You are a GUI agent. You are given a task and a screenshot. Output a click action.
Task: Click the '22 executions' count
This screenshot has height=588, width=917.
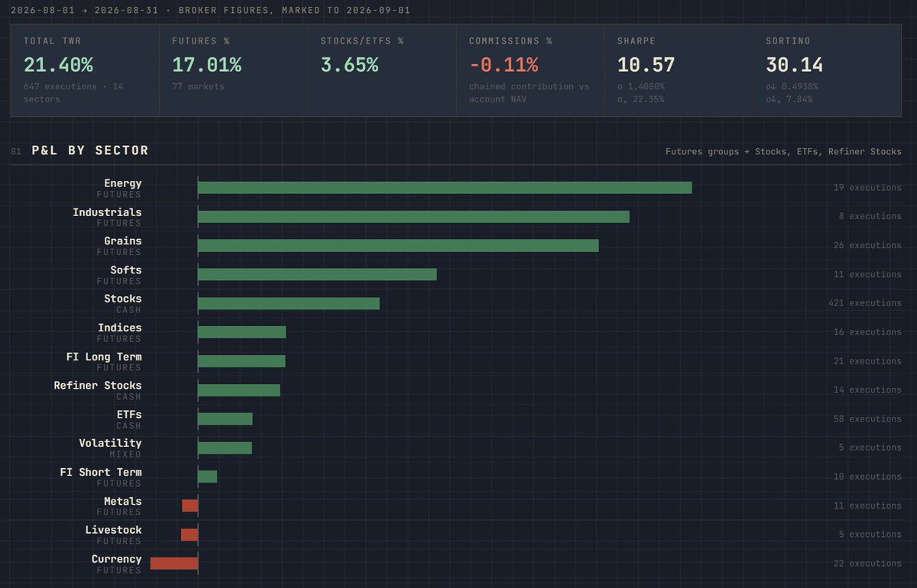pos(868,564)
